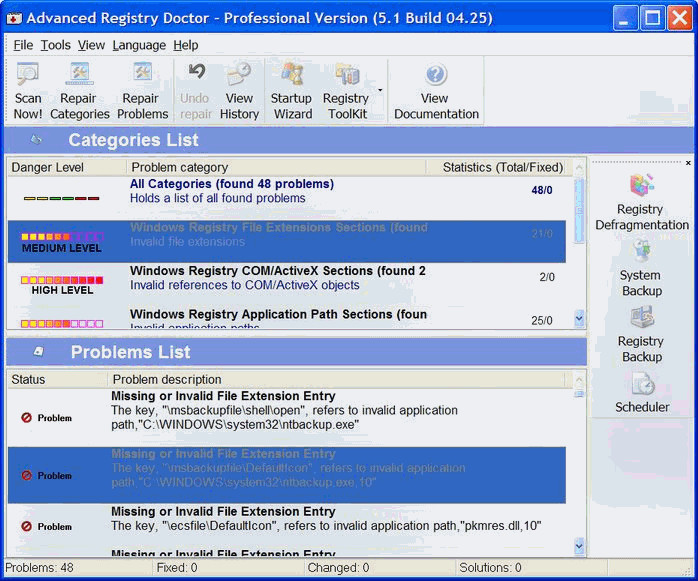
Task: Open View History
Action: (x=239, y=91)
